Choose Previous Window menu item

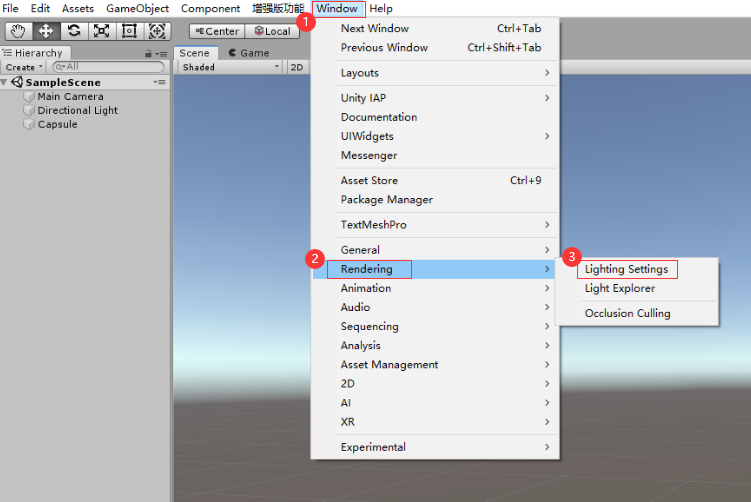pos(435,47)
